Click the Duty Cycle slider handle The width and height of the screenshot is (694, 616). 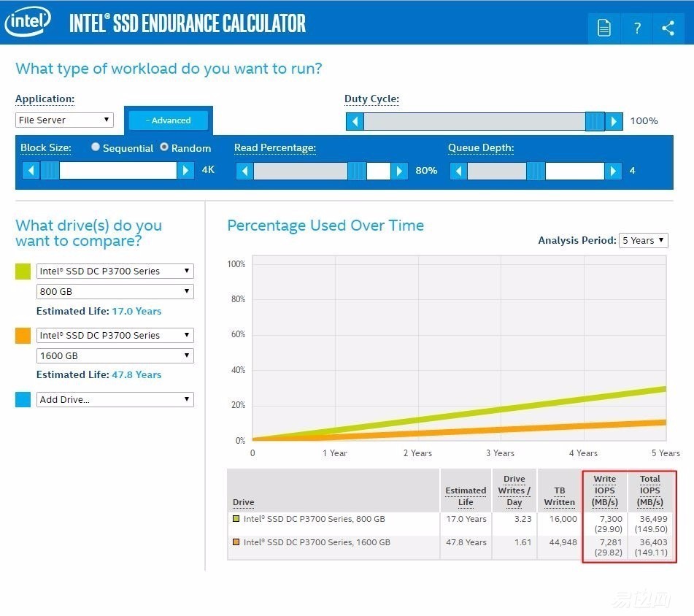pyautogui.click(x=595, y=121)
